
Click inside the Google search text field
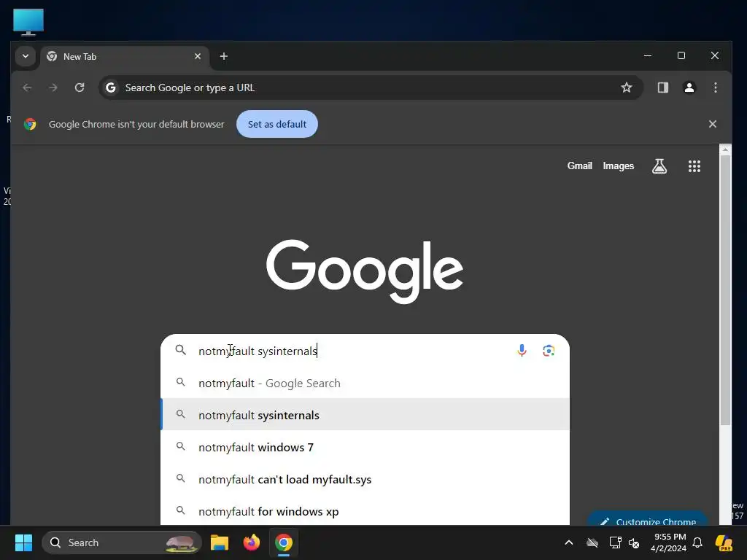352,351
